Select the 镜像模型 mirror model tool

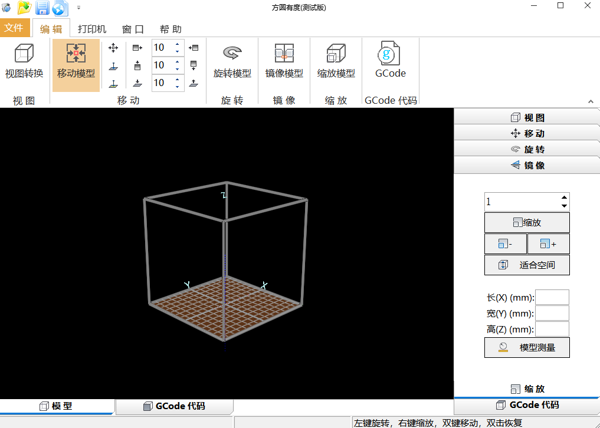coord(284,61)
